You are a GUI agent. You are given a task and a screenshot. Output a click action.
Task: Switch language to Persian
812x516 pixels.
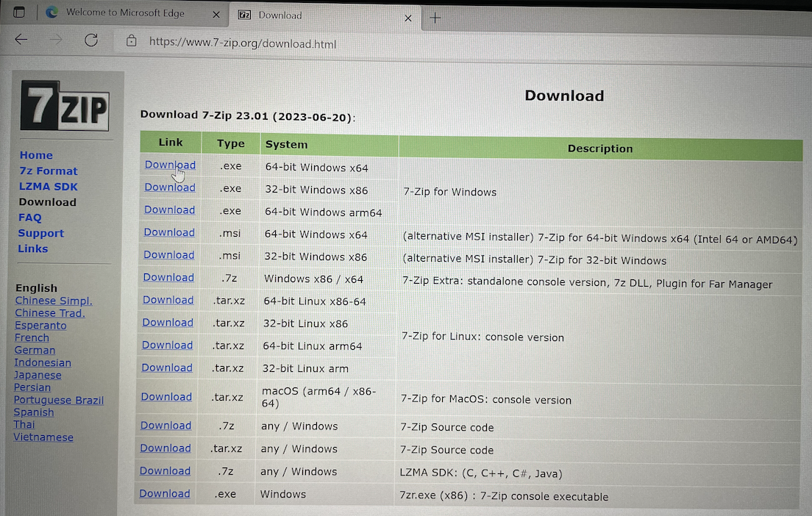pyautogui.click(x=32, y=387)
